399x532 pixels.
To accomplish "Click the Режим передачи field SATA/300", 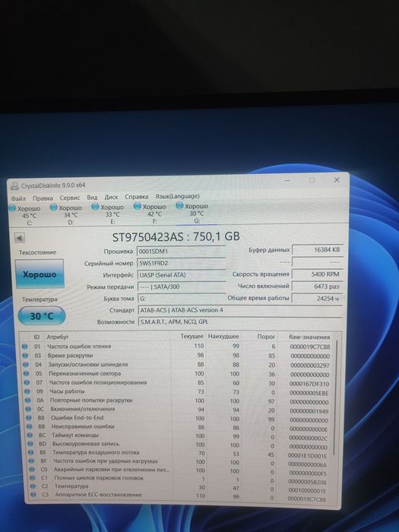I will coord(181,287).
